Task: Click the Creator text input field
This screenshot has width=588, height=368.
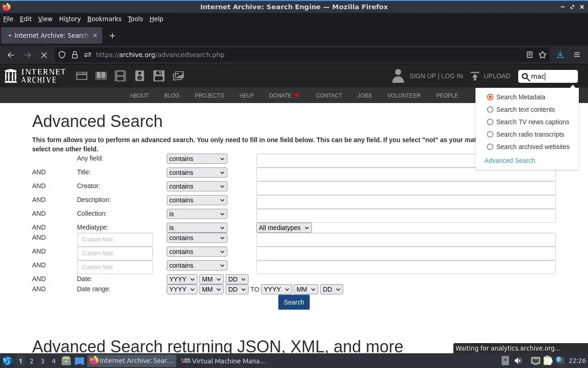Action: click(406, 188)
